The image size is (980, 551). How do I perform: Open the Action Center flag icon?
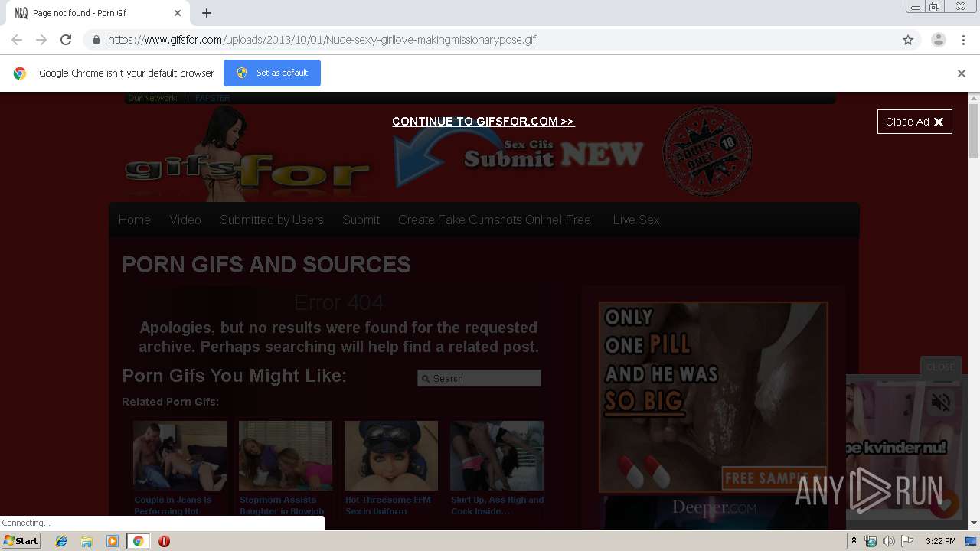click(907, 541)
